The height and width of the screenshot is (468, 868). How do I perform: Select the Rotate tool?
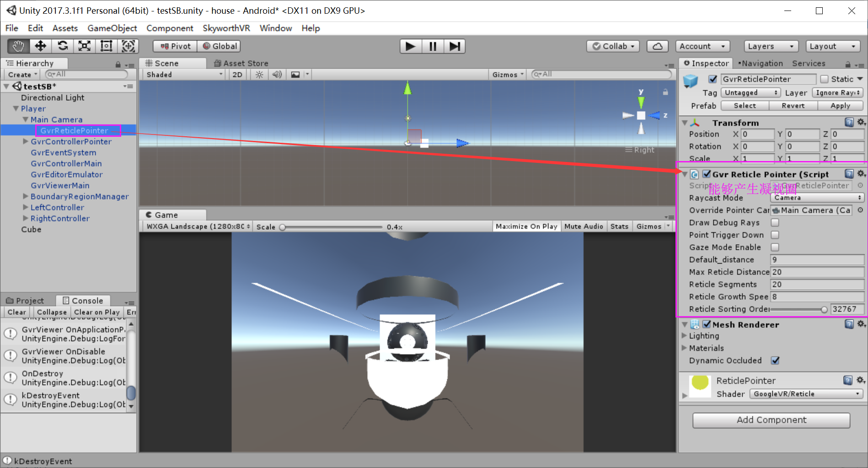click(62, 46)
